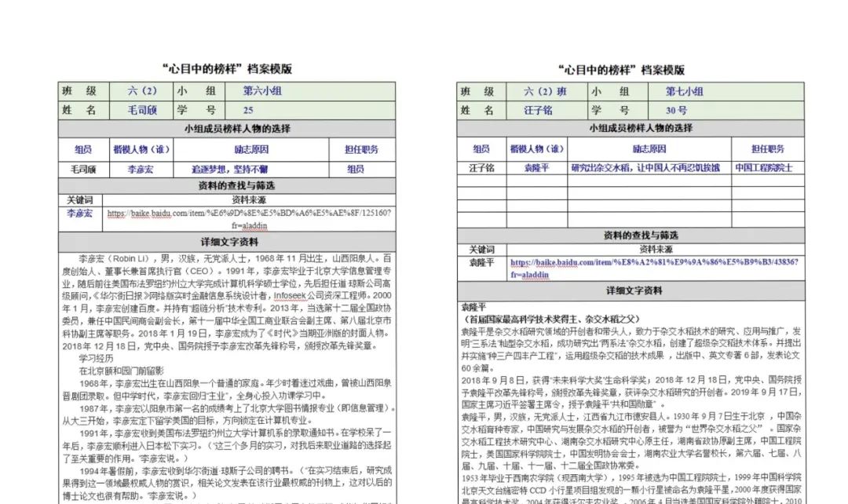The height and width of the screenshot is (504, 848).
Task: Select 组员 under 担任职务 in 毛司硕's form
Action: pyautogui.click(x=356, y=170)
